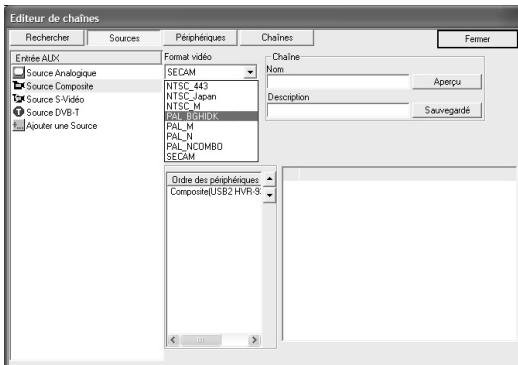Image resolution: width=518 pixels, height=365 pixels.
Task: Click in the Nom input field
Action: 338,82
